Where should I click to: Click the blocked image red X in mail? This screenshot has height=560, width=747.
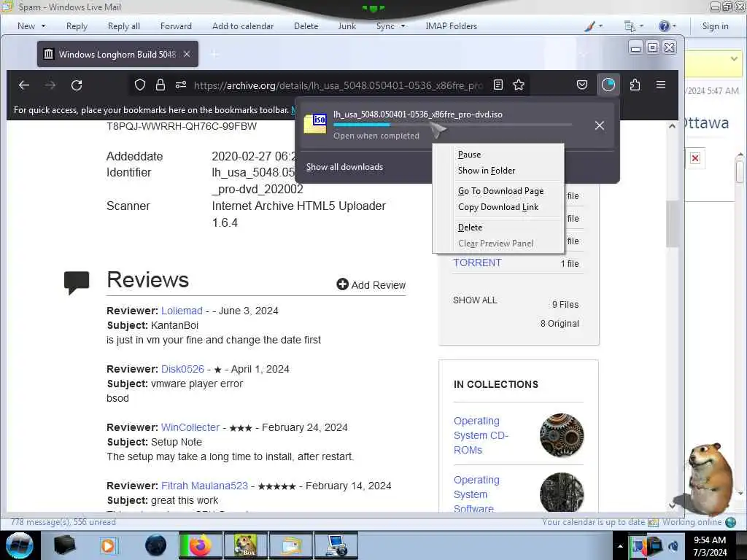[x=695, y=158]
